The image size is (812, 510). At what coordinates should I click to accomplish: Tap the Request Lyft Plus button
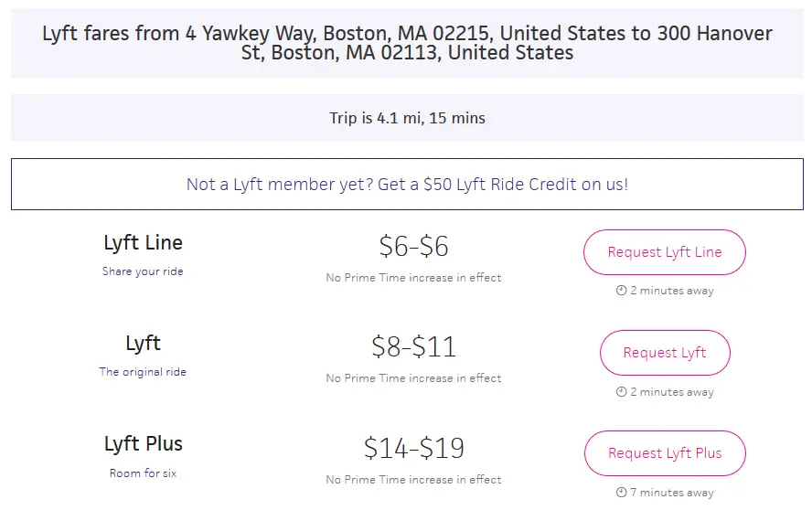click(665, 453)
